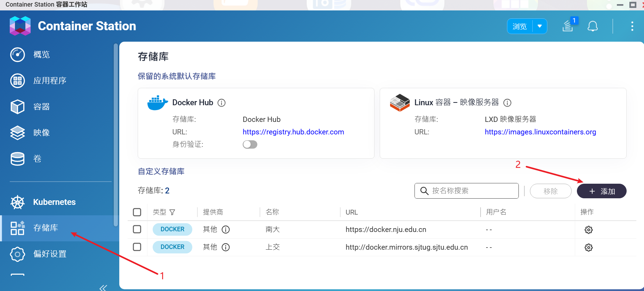Tick the select-all registries header checkbox
This screenshot has height=291, width=644.
coord(137,212)
